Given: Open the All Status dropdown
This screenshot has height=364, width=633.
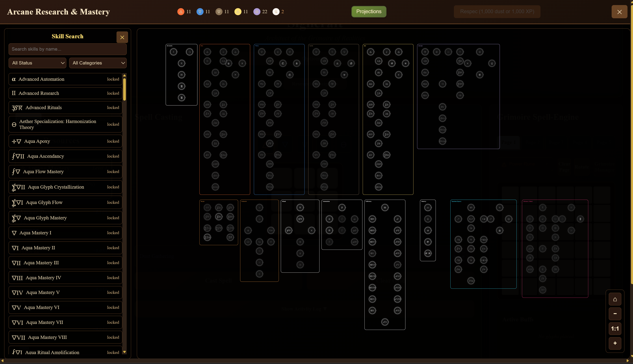Looking at the screenshot, I should 37,63.
